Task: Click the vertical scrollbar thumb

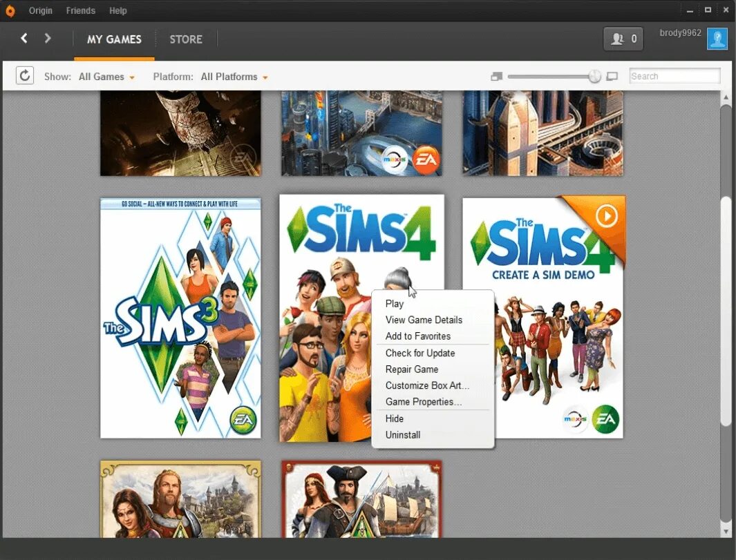Action: (x=726, y=312)
